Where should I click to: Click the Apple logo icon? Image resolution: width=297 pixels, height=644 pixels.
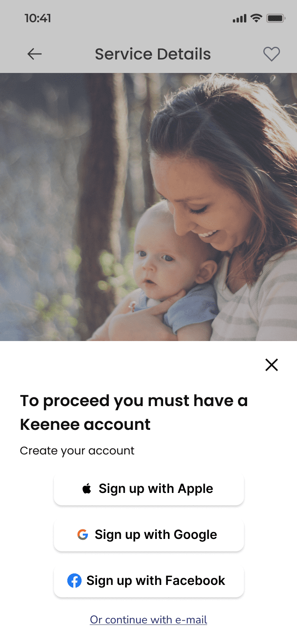click(x=87, y=488)
